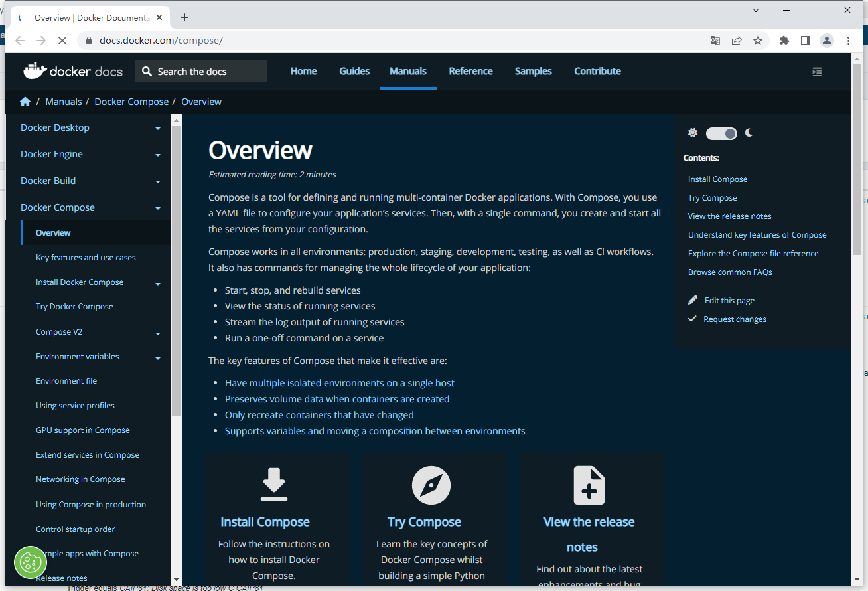This screenshot has width=868, height=591.
Task: Select the Reference menu item
Action: [470, 71]
